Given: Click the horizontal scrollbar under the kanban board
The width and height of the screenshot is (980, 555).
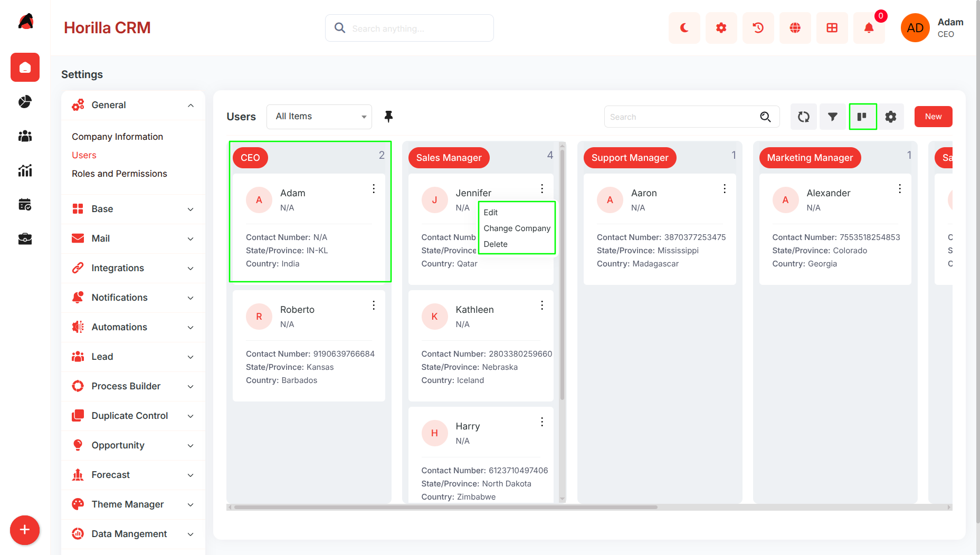Looking at the screenshot, I should point(445,507).
